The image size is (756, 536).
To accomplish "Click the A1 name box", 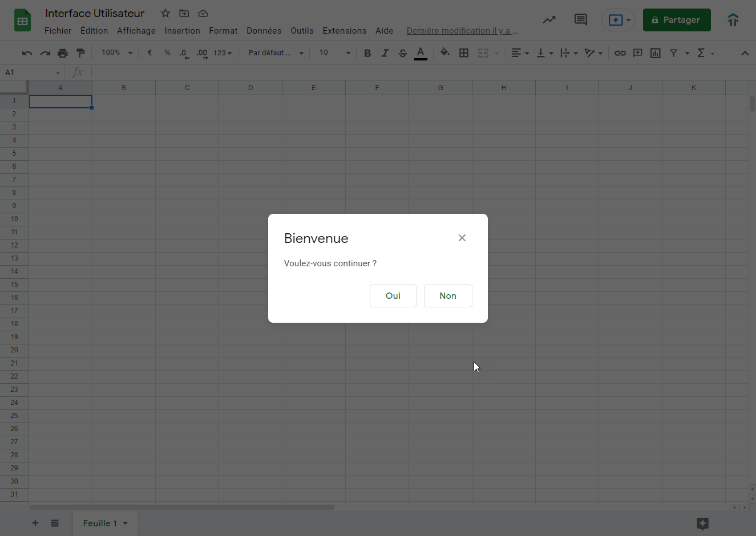I will pos(33,72).
